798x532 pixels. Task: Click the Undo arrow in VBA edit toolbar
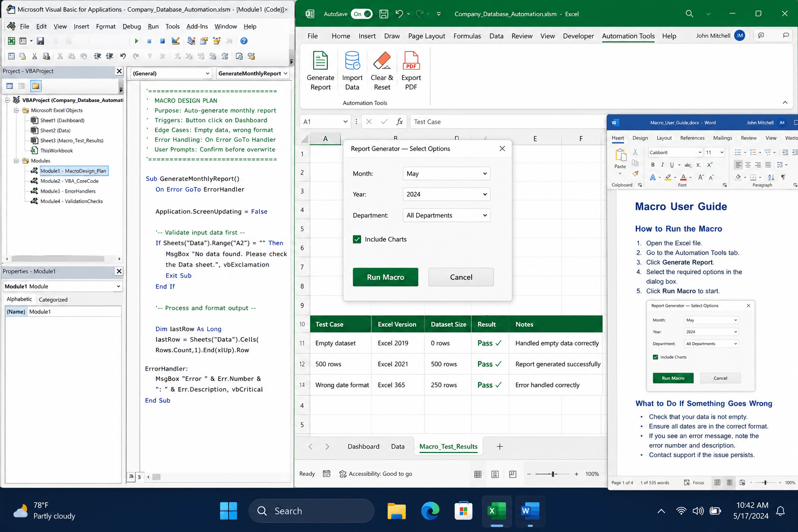(x=123, y=56)
